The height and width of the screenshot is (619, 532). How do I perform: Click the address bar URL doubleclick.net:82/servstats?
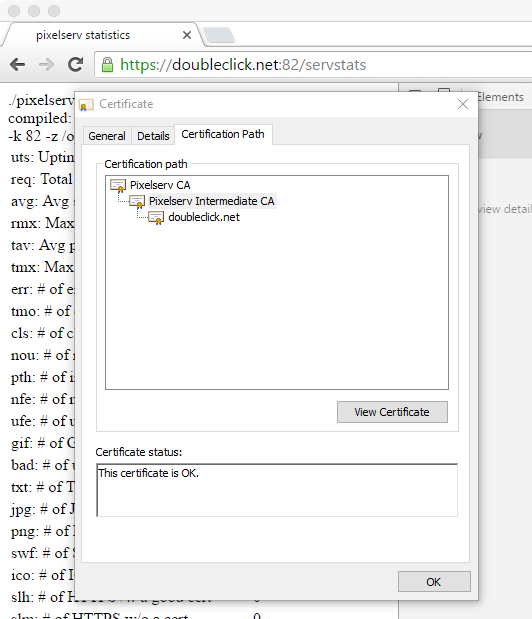pyautogui.click(x=243, y=65)
